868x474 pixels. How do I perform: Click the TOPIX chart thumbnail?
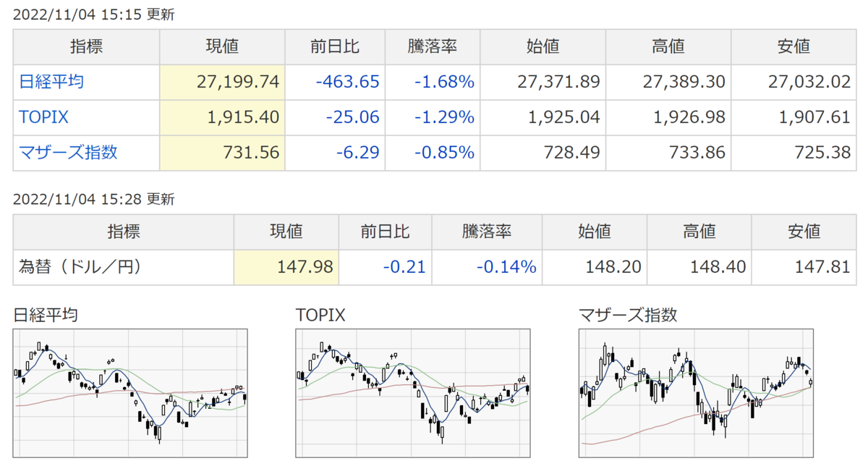pos(413,393)
